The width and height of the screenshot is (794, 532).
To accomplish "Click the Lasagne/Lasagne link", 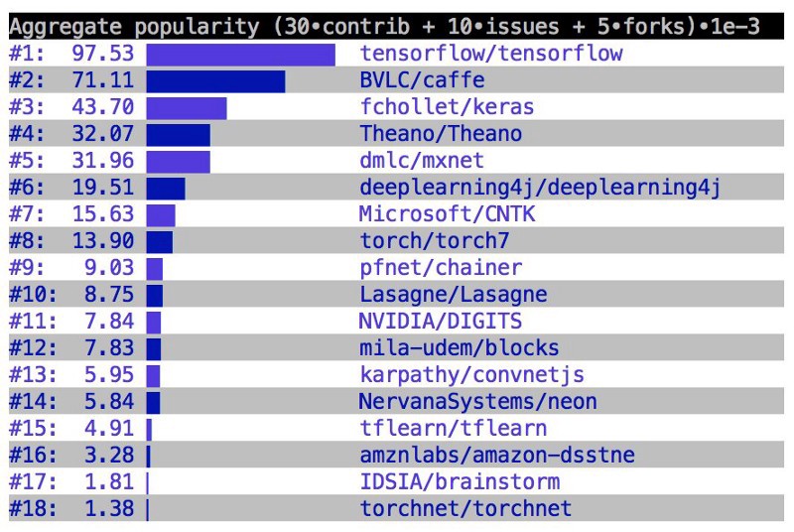I will 454,295.
